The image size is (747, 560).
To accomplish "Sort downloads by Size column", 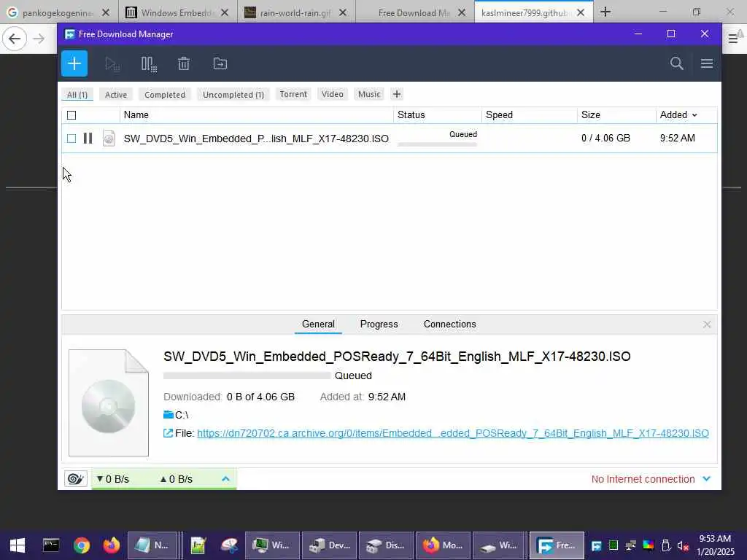I will 591,114.
